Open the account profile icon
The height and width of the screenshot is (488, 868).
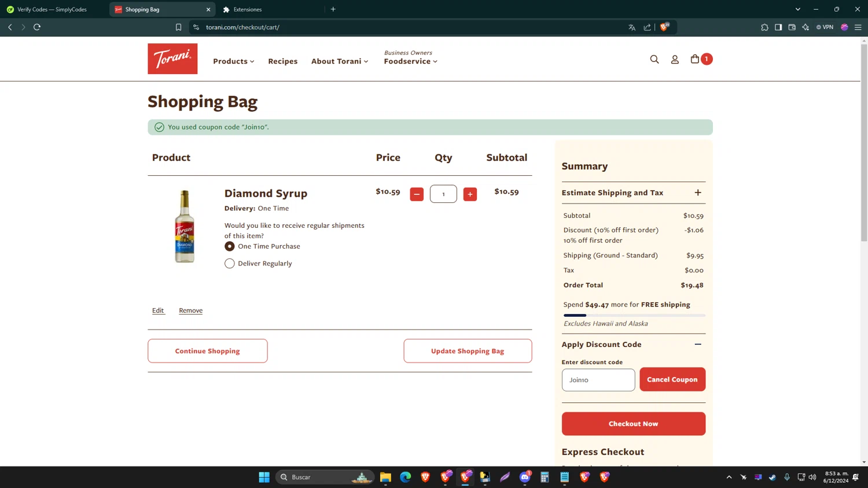[x=675, y=59]
